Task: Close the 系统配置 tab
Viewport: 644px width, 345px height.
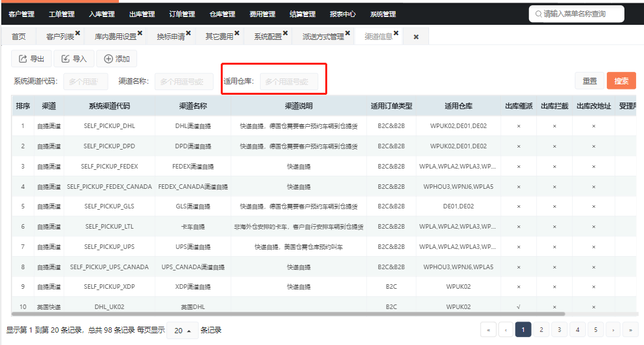Action: [x=285, y=33]
